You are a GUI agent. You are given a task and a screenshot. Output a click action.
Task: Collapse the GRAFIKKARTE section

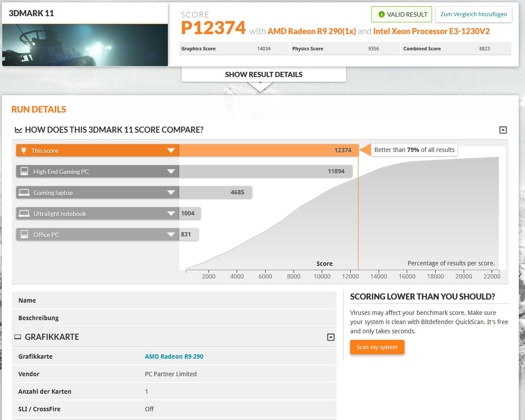click(x=331, y=337)
